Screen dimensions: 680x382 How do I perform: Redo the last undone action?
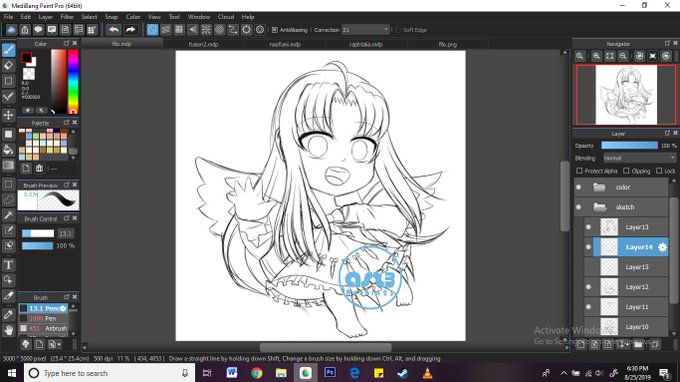(x=130, y=29)
